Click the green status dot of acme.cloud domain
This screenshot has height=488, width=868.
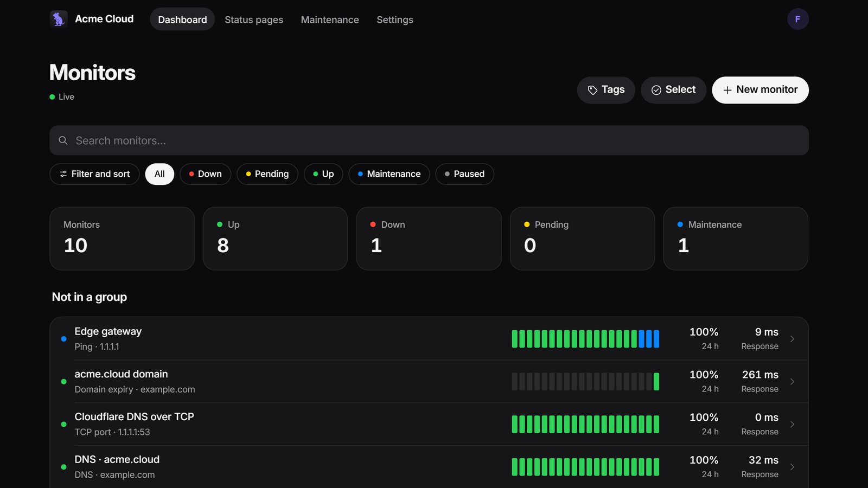63,382
